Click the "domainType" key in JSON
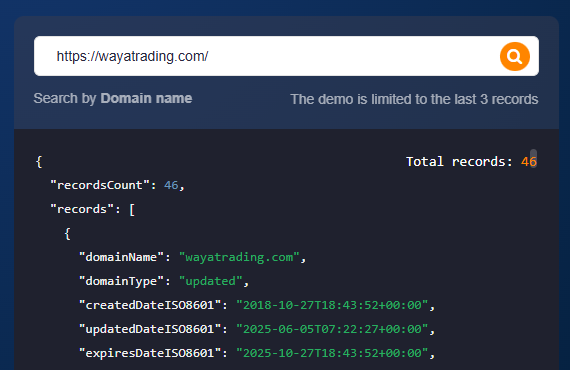 pyautogui.click(x=121, y=281)
